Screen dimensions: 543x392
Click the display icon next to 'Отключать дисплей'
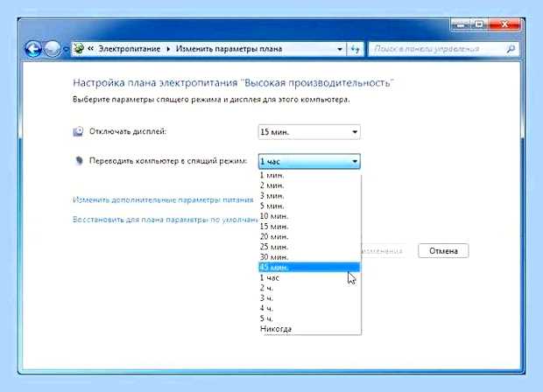tap(78, 131)
